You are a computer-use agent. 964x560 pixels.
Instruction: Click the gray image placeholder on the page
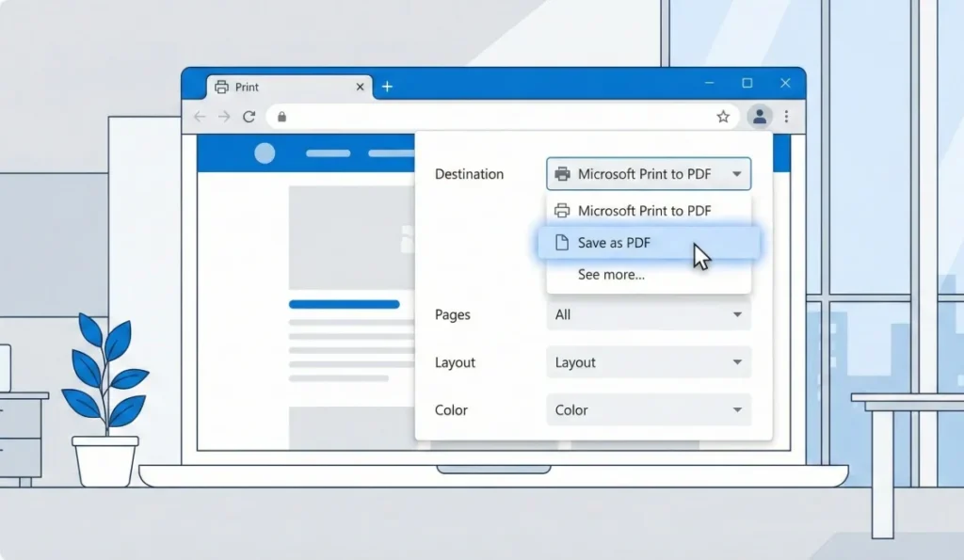pos(352,237)
